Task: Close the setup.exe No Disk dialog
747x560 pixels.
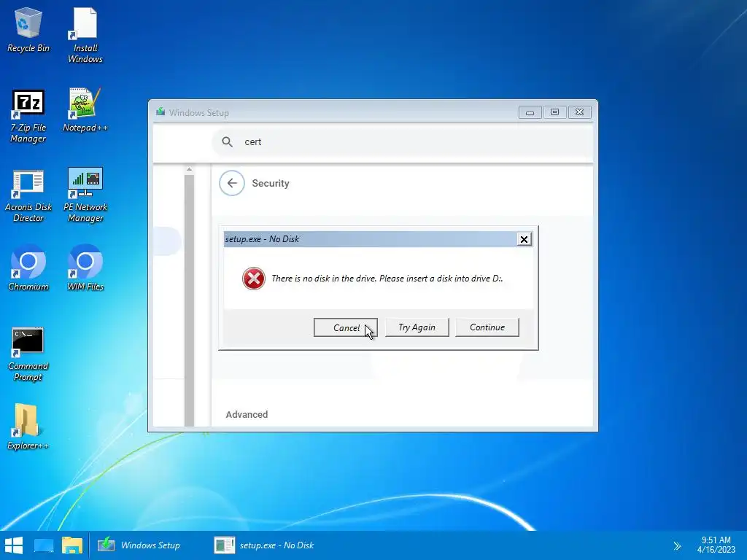Action: [524, 239]
